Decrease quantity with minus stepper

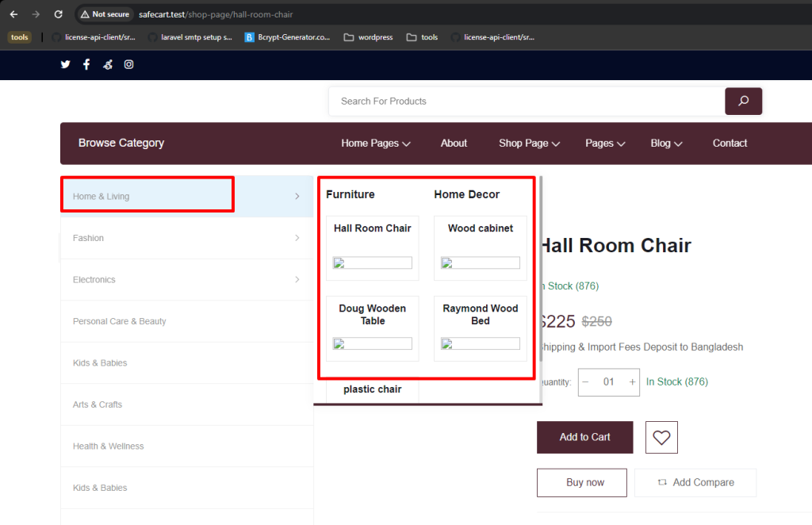pyautogui.click(x=586, y=382)
